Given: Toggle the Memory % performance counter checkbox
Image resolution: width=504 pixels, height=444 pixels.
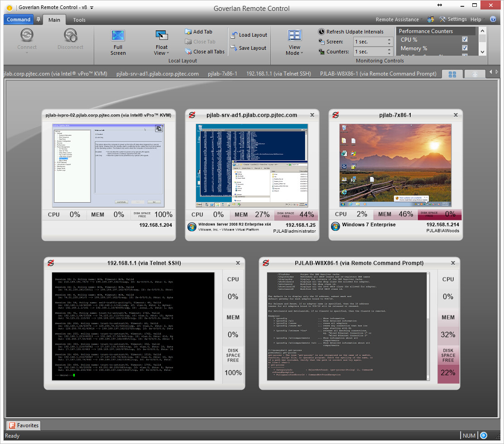Looking at the screenshot, I should coord(465,48).
